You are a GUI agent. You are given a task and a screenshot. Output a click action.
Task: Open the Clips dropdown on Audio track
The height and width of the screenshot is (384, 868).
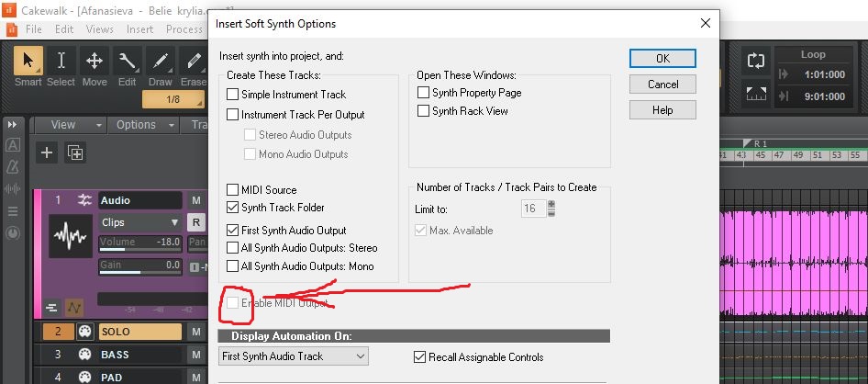140,222
